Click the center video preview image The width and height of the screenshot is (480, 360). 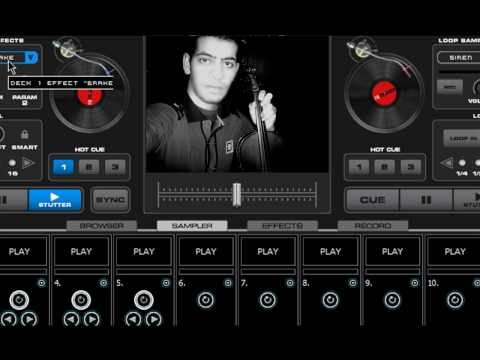[x=237, y=104]
